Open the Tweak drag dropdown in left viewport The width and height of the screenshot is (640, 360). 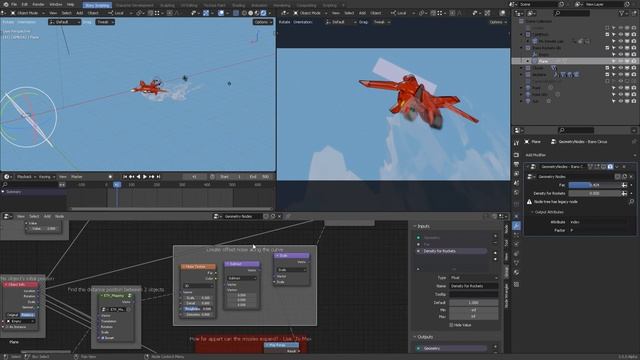coord(105,22)
